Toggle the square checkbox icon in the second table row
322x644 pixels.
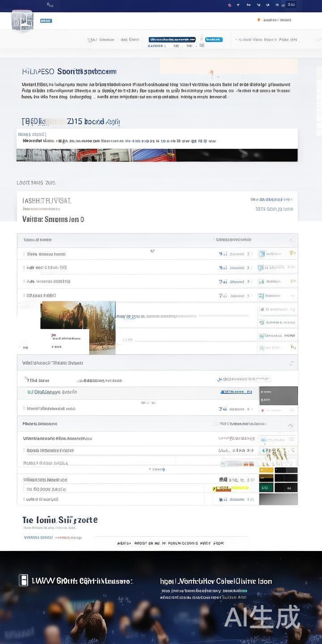(262, 268)
